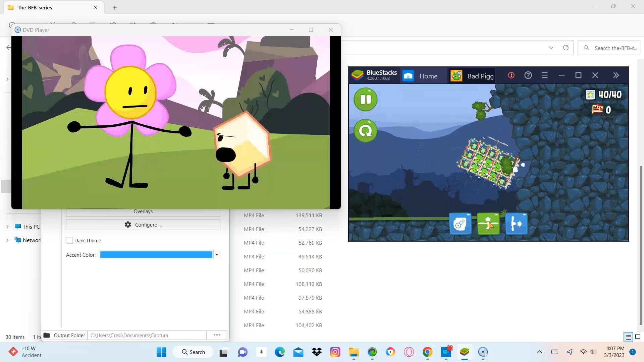
Task: Expand the This PC tree node
Action: pos(7,227)
